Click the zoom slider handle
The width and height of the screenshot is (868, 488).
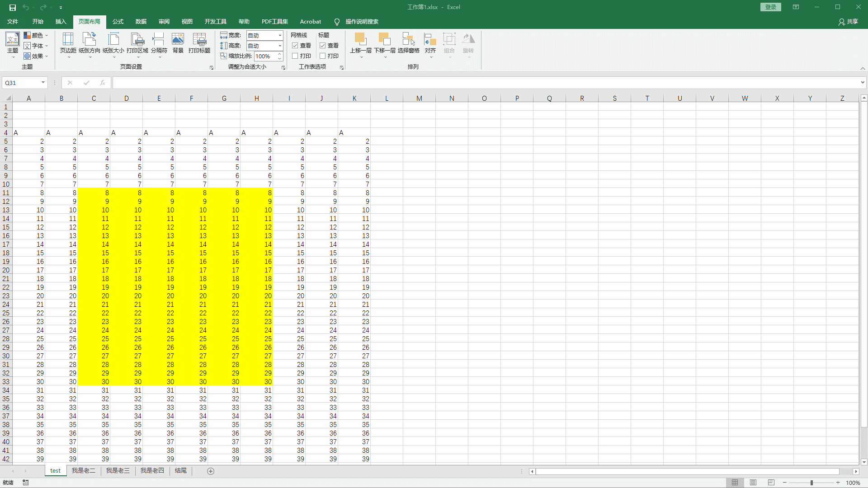pos(811,483)
